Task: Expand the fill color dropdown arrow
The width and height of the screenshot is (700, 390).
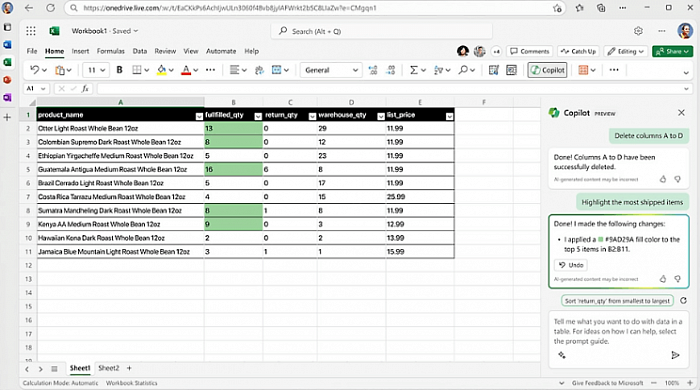Action: point(171,70)
